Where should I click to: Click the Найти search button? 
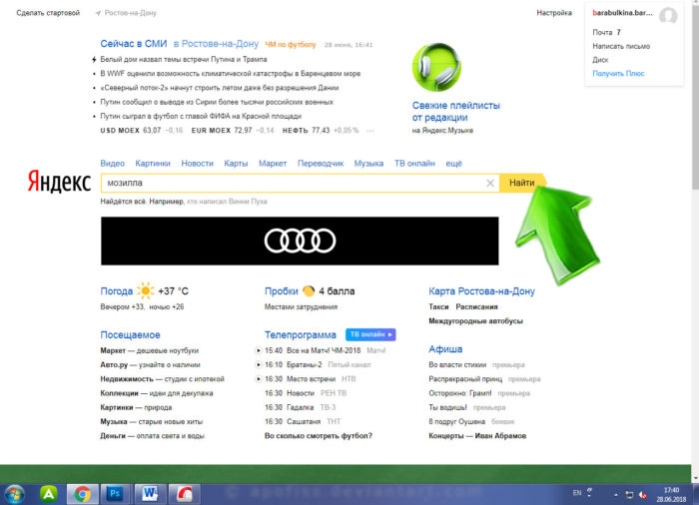tap(522, 183)
